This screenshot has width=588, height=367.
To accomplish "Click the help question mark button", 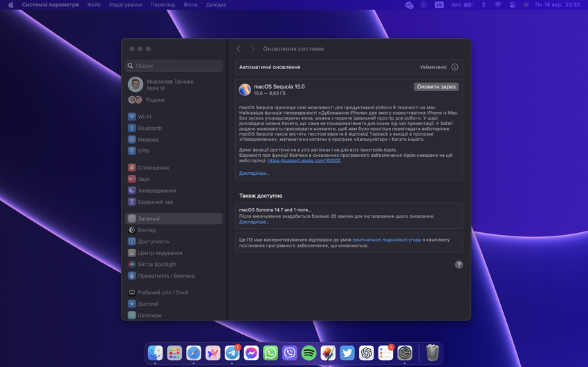I will [459, 265].
